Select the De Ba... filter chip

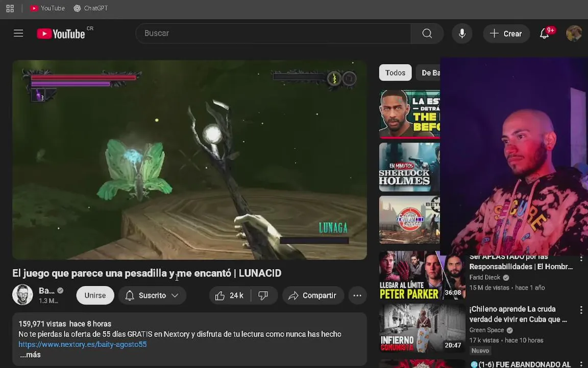(428, 73)
